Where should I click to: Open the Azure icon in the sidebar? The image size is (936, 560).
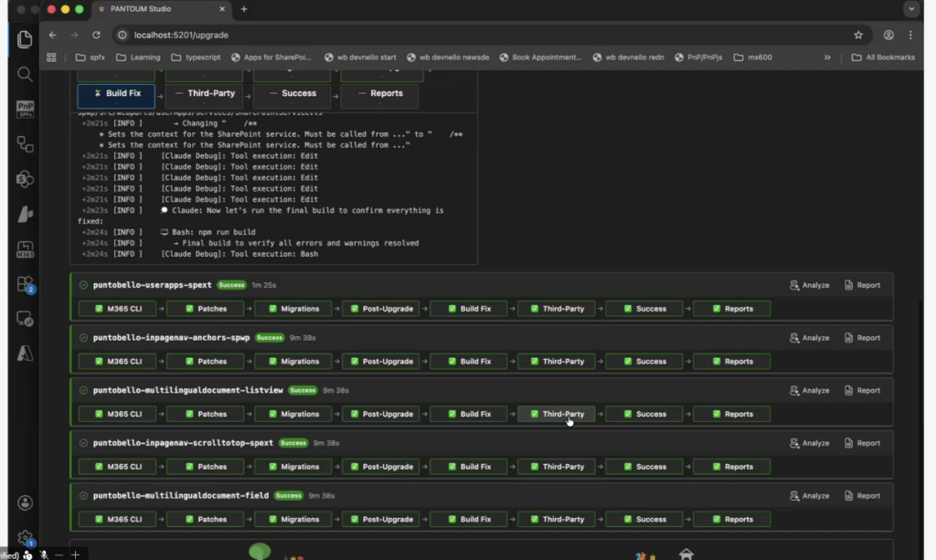[25, 354]
